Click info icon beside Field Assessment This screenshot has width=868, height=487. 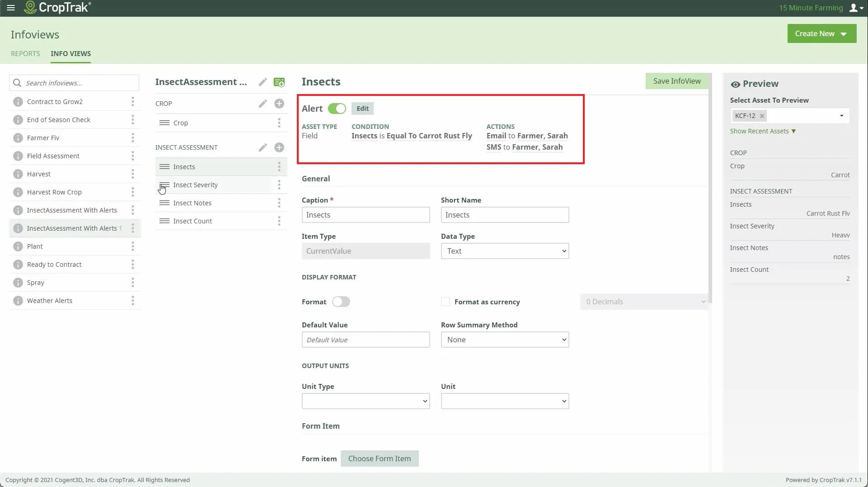click(x=18, y=156)
